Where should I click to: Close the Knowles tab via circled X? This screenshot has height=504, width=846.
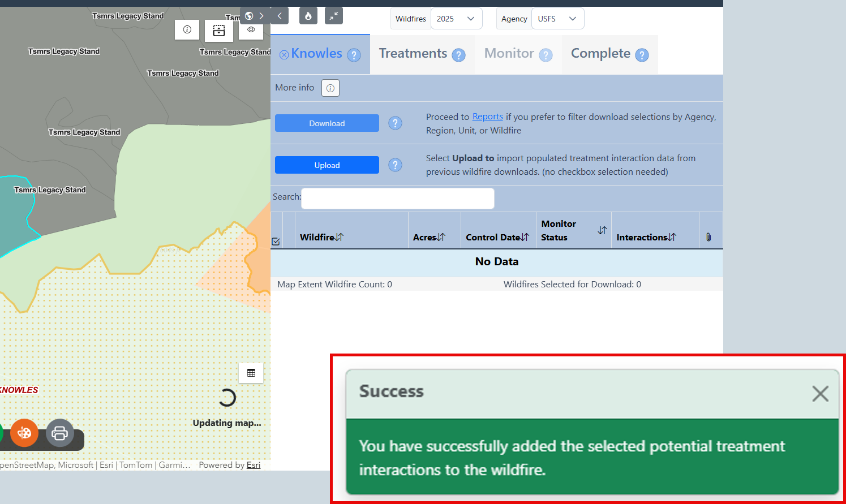284,55
